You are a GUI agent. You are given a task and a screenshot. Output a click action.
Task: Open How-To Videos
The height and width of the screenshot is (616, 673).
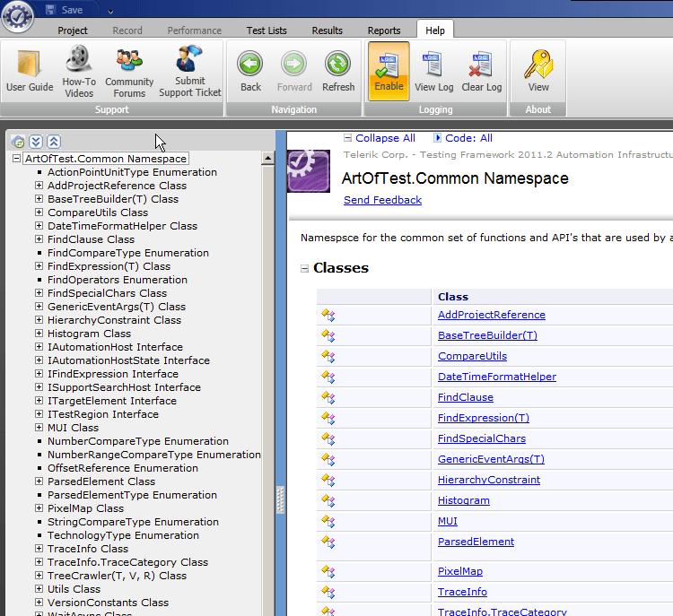[79, 71]
